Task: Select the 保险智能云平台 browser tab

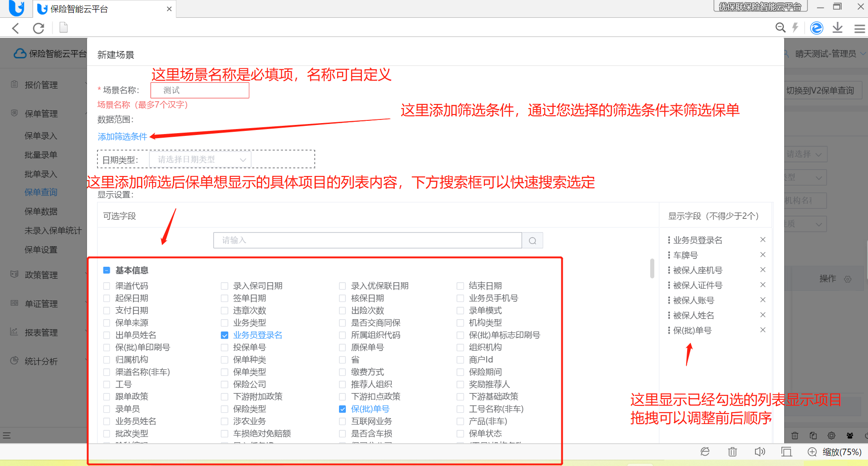Action: (104, 9)
